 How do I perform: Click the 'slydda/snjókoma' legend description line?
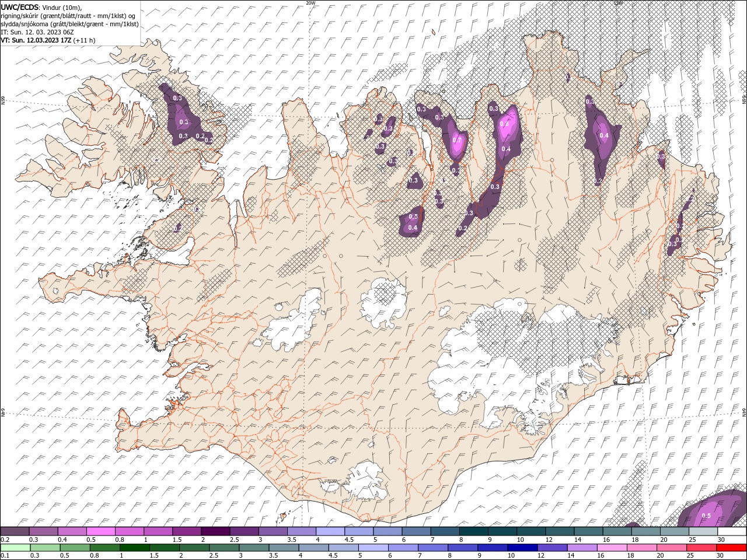[70, 23]
